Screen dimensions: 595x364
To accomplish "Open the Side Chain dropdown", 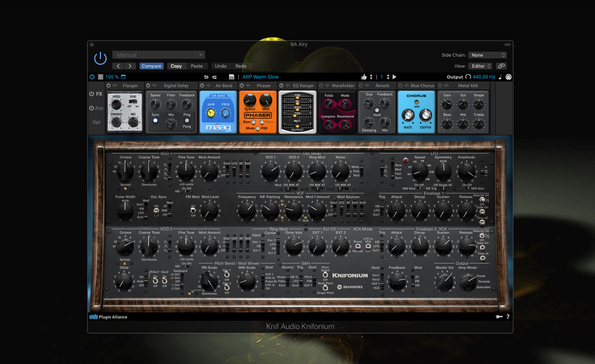I will [487, 55].
